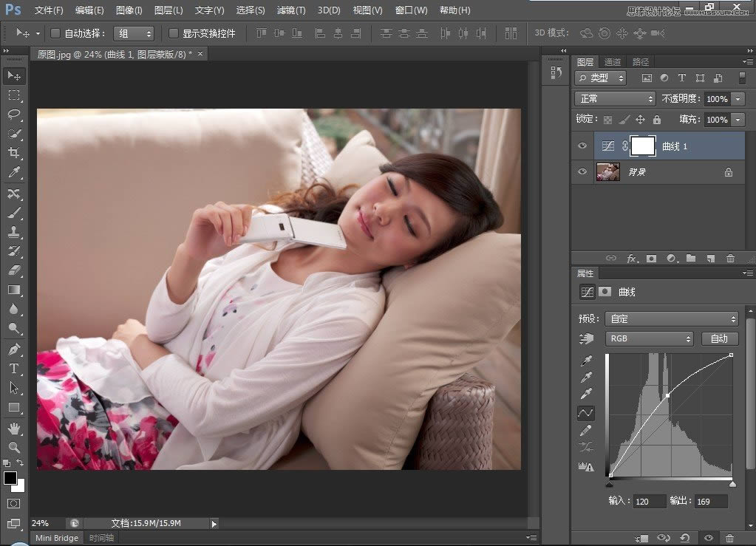Enable the 显示变换控件 checkbox
The image size is (756, 546).
[x=174, y=33]
